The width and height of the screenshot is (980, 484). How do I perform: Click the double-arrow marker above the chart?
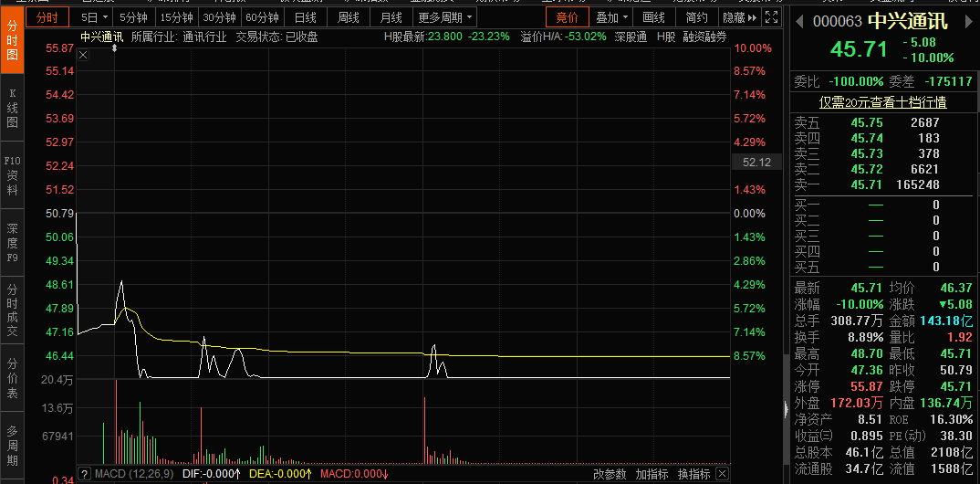[114, 47]
